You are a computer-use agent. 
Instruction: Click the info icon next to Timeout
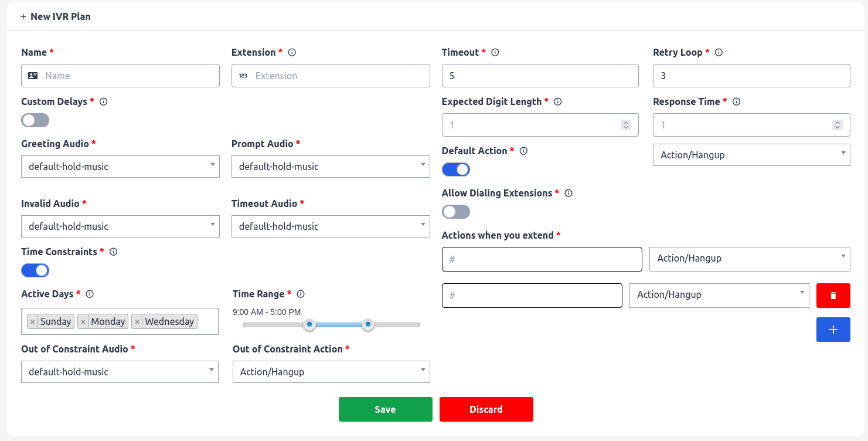click(495, 52)
